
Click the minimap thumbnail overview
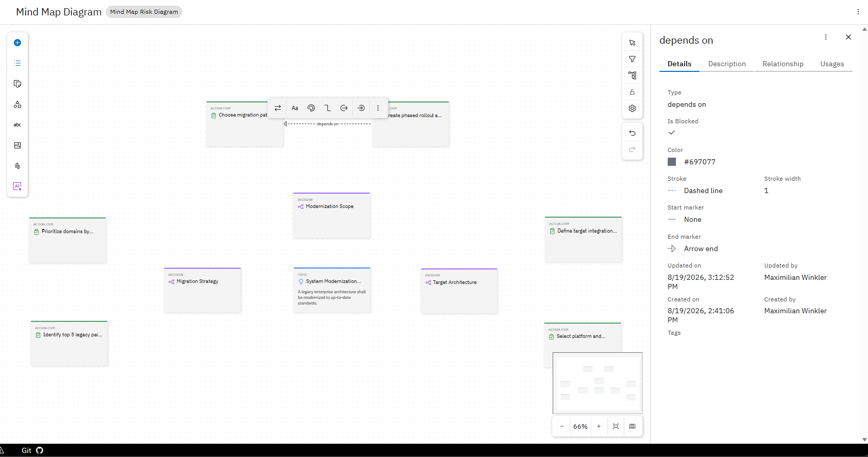click(x=597, y=383)
